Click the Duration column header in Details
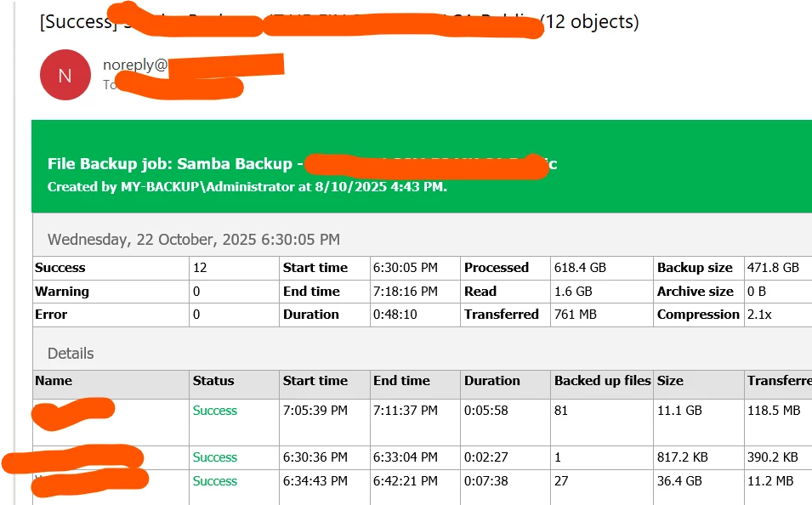 click(491, 381)
